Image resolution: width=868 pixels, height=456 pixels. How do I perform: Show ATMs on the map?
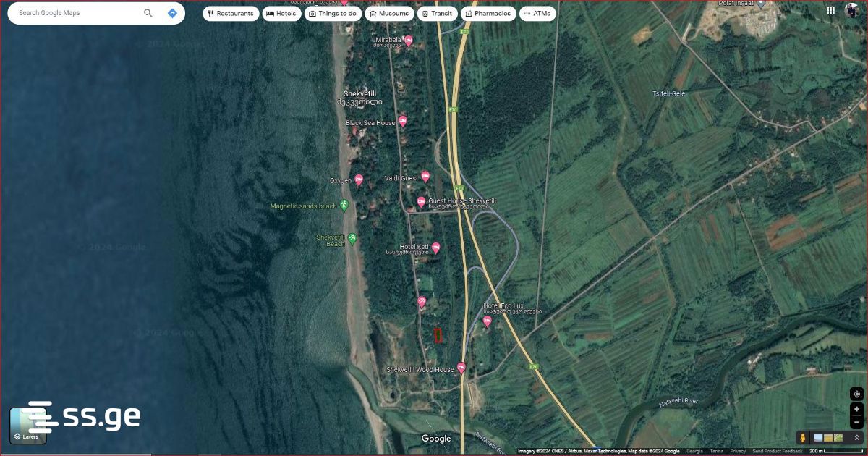tap(537, 13)
